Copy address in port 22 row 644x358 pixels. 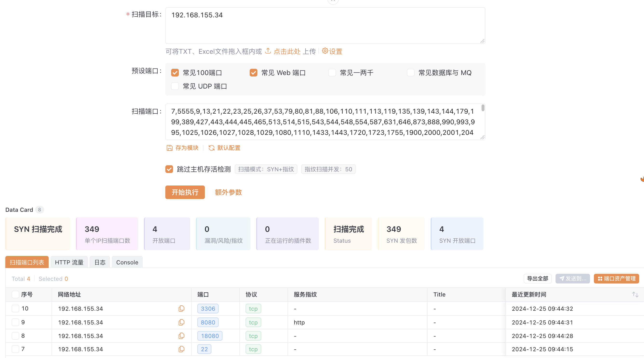pos(181,349)
